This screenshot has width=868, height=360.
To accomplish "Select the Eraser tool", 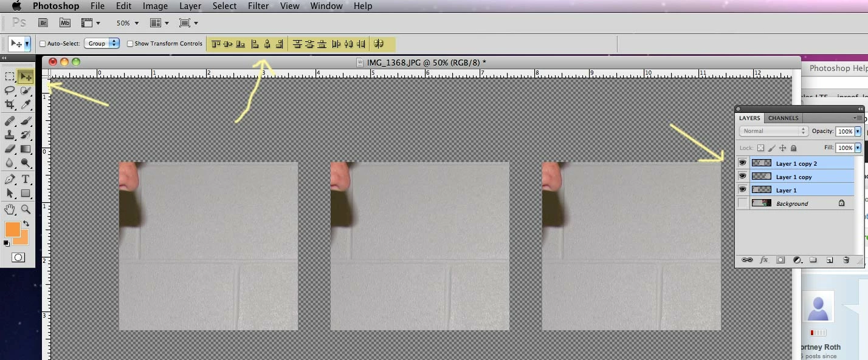I will (x=10, y=149).
